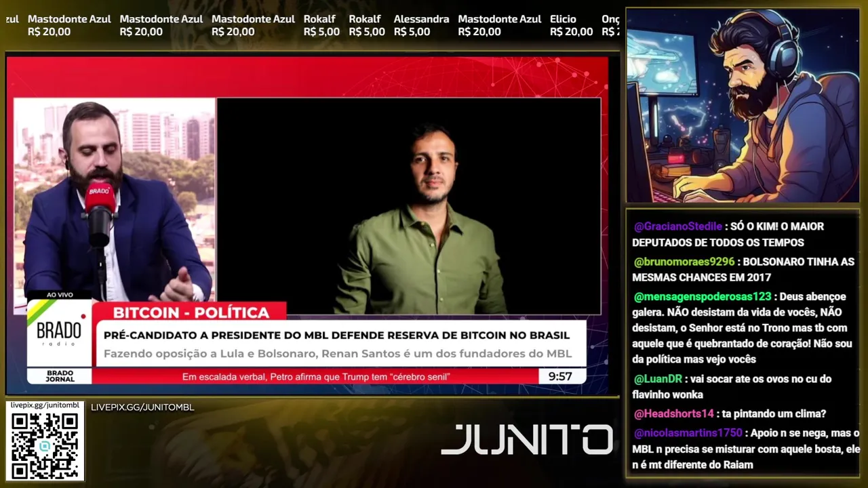The height and width of the screenshot is (488, 868).
Task: Click the LivePix QR code
Action: pos(44,445)
